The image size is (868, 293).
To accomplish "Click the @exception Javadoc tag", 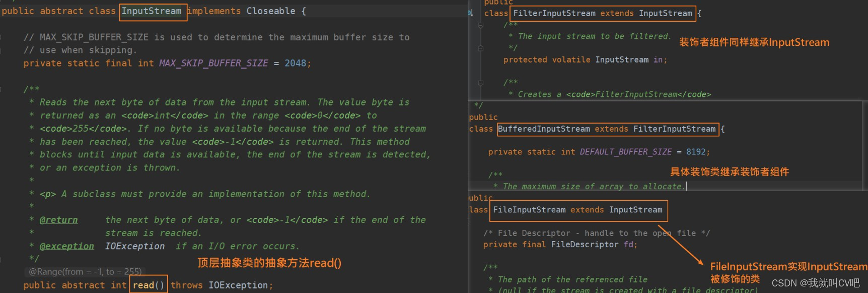I will click(67, 246).
